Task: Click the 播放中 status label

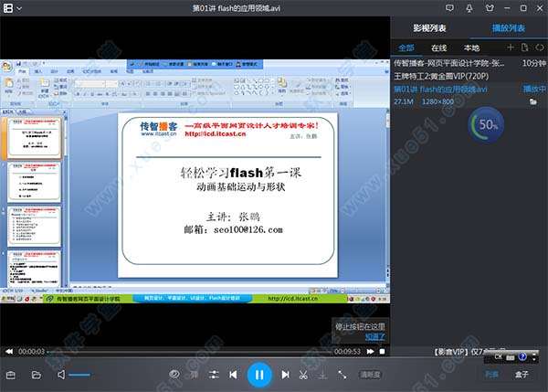Action: pos(534,90)
